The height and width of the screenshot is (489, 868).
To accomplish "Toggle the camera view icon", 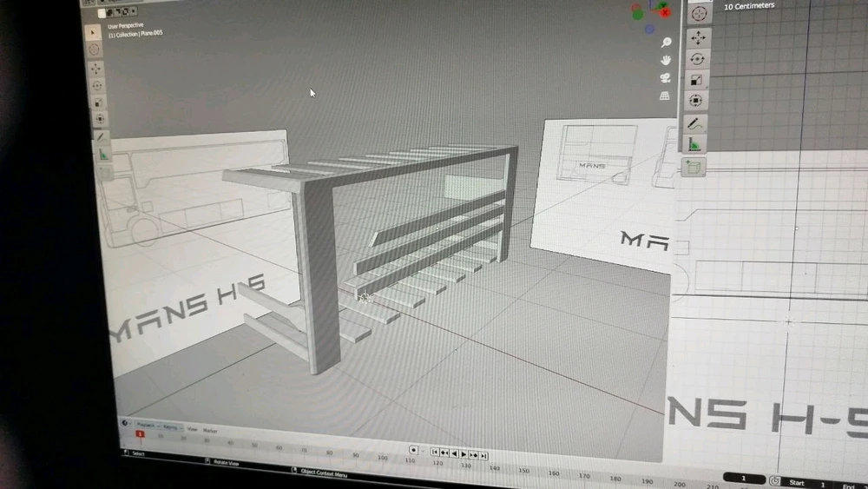I will (665, 77).
